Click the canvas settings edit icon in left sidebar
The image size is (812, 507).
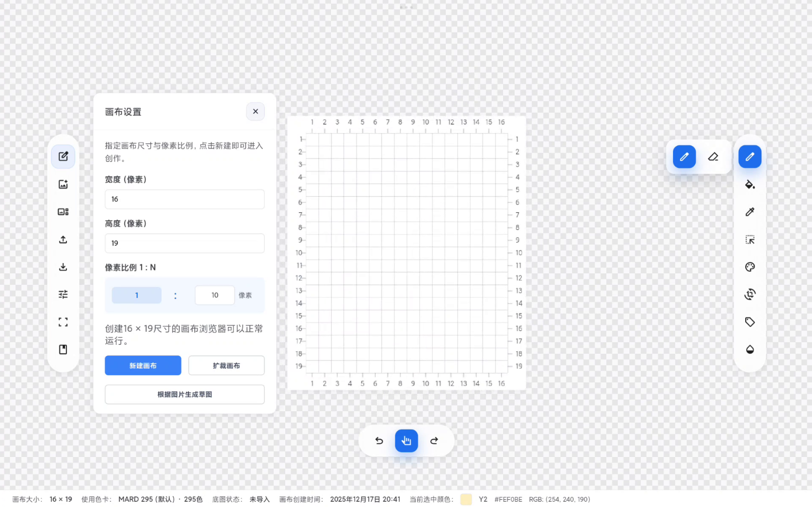click(x=63, y=156)
